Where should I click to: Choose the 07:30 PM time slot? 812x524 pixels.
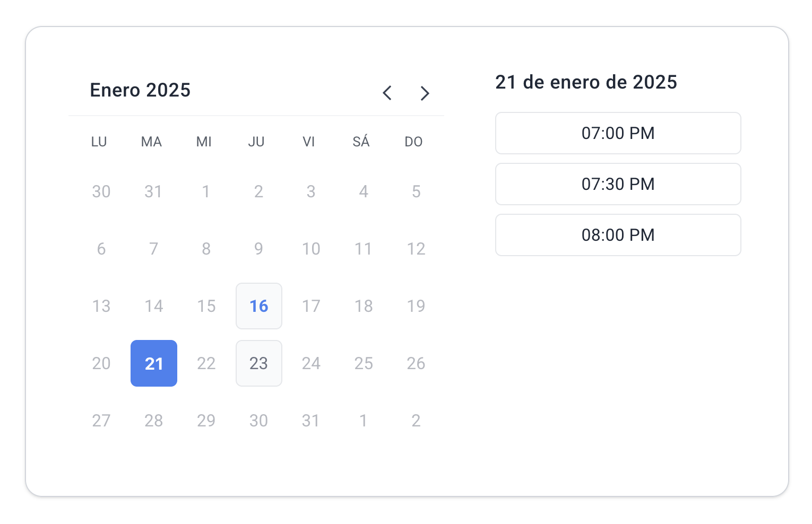point(618,184)
